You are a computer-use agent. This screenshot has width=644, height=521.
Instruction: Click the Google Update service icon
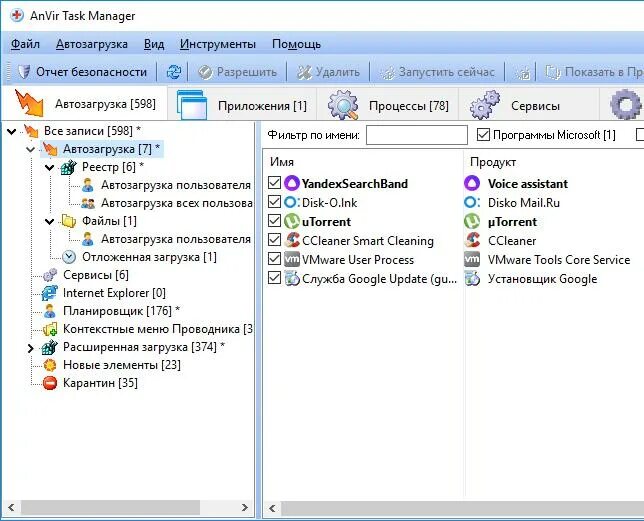coord(292,279)
